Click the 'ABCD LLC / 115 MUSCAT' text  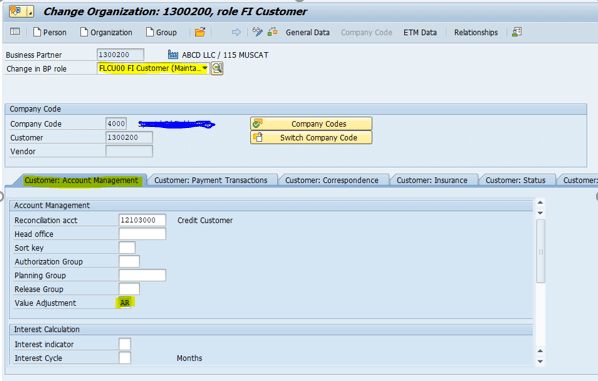pos(225,55)
